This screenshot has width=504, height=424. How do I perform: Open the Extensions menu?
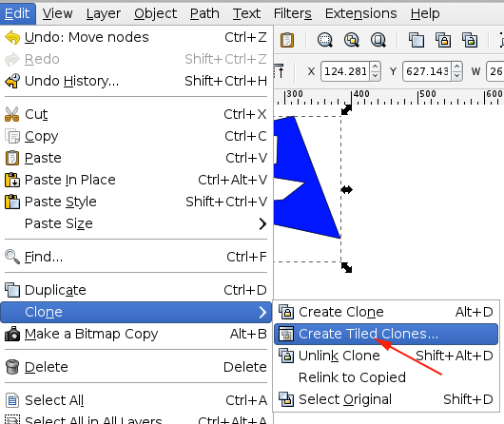361,13
